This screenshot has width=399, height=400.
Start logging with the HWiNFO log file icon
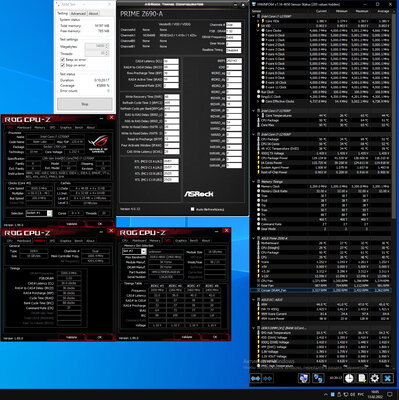[362, 378]
